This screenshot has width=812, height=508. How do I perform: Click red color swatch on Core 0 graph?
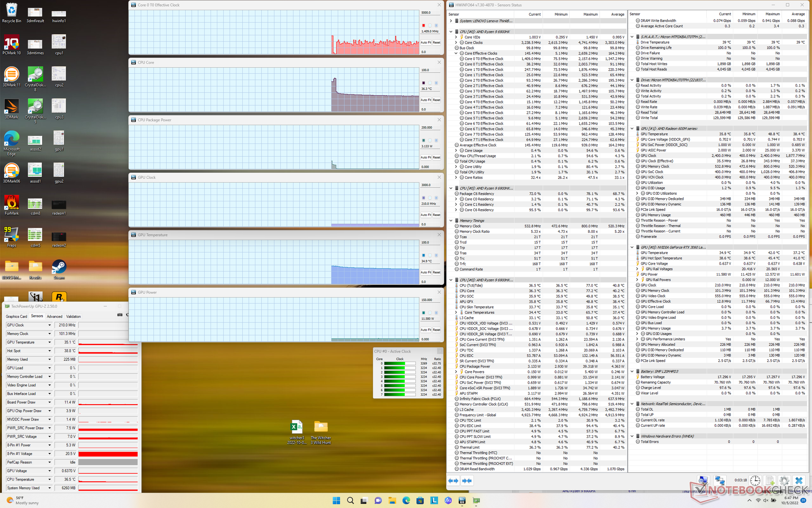coord(423,25)
